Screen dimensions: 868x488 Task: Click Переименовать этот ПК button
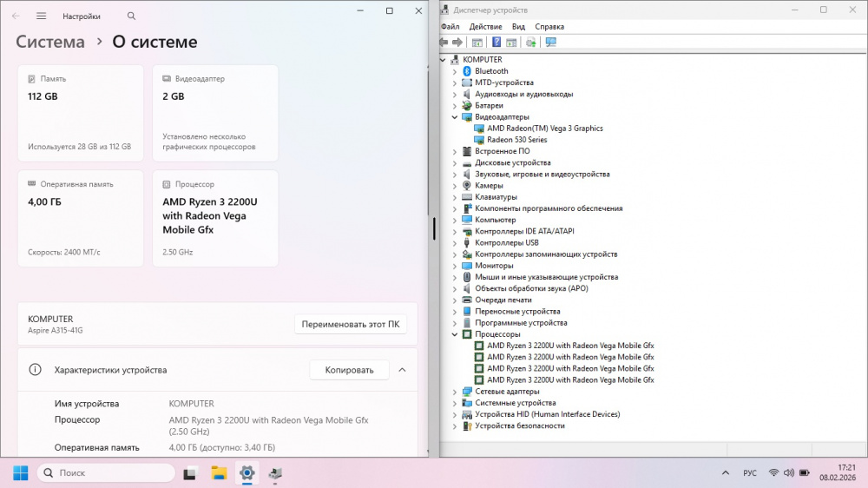(x=350, y=325)
